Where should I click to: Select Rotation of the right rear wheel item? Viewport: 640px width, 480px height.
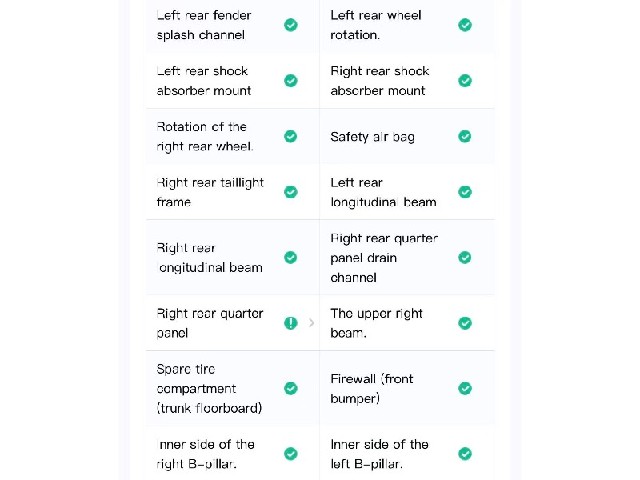[x=232, y=136]
